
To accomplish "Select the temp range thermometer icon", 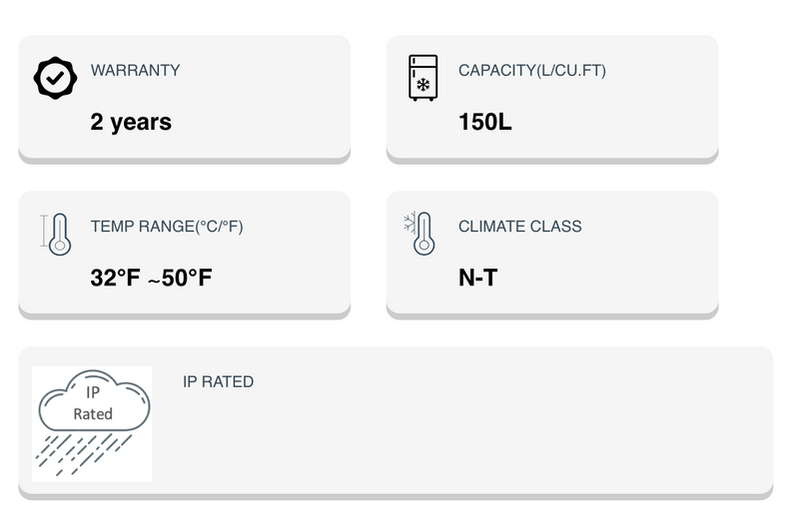I will pyautogui.click(x=60, y=234).
